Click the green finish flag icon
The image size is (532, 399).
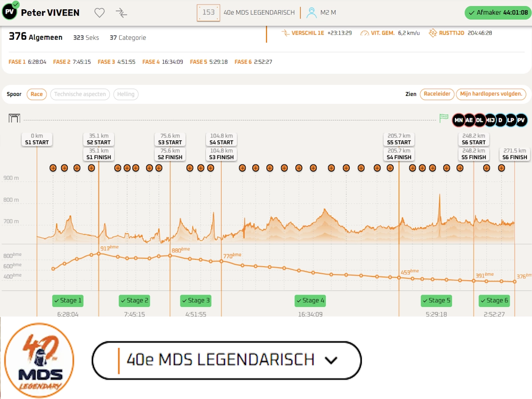click(444, 118)
